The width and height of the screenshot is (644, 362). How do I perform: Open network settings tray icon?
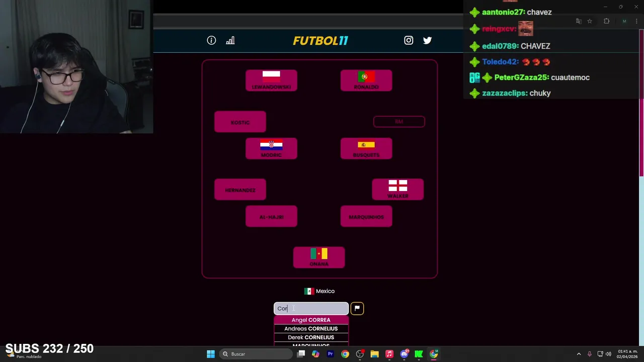pos(600,354)
